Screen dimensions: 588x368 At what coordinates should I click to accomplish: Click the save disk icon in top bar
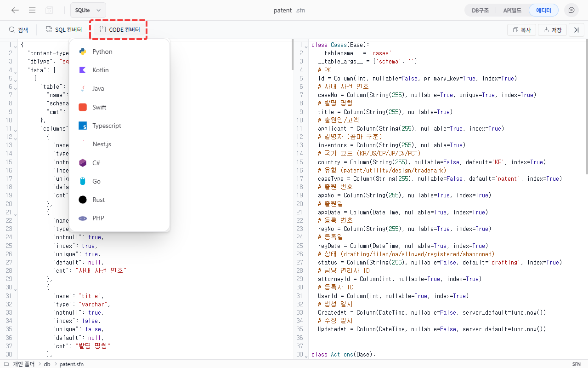tap(49, 10)
